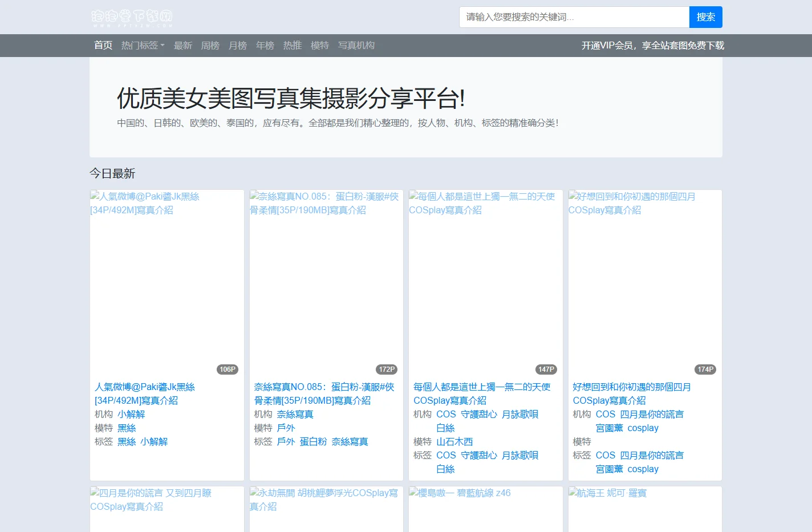Open the 首页 home nav item

tap(103, 46)
